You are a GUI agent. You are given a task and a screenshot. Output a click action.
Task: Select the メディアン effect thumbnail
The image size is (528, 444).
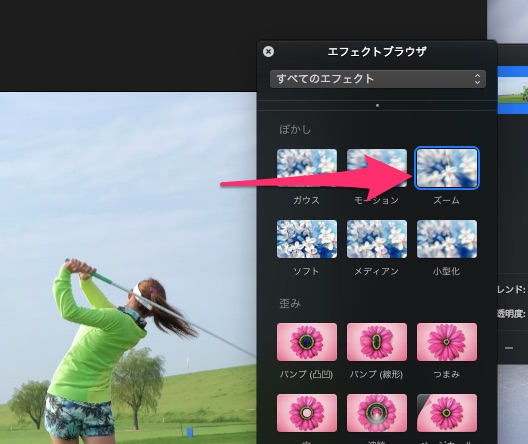pyautogui.click(x=377, y=239)
